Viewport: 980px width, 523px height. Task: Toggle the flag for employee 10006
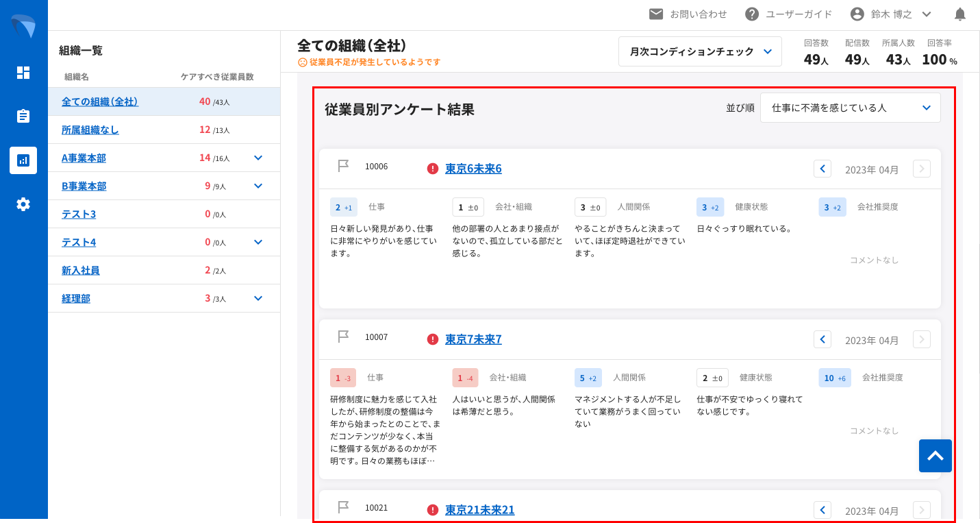[343, 166]
